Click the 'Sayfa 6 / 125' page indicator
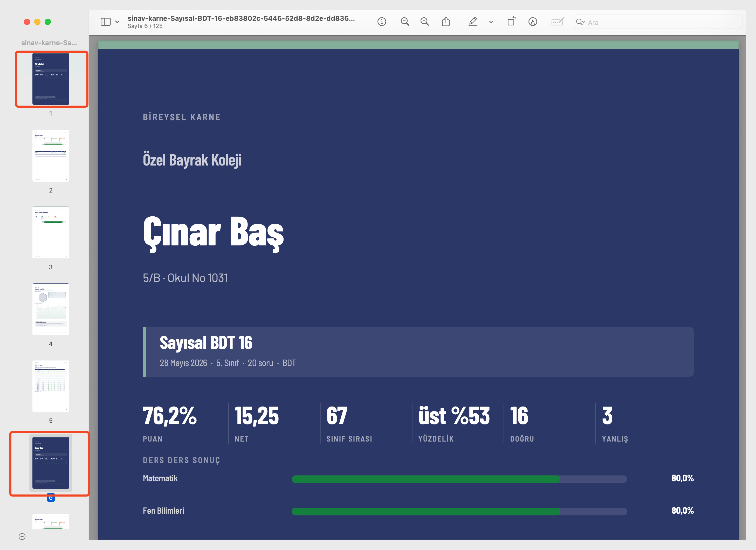 [145, 26]
